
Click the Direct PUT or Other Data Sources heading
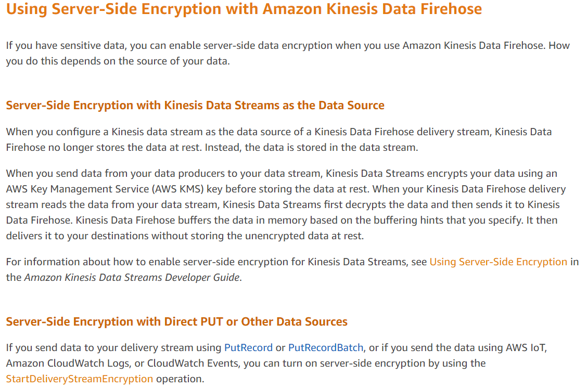tap(177, 321)
